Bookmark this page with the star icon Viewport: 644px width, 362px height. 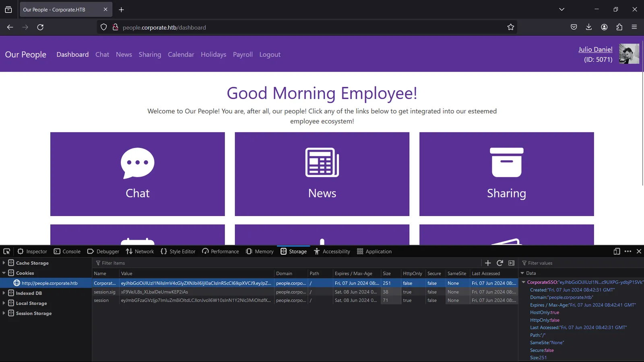click(x=511, y=27)
